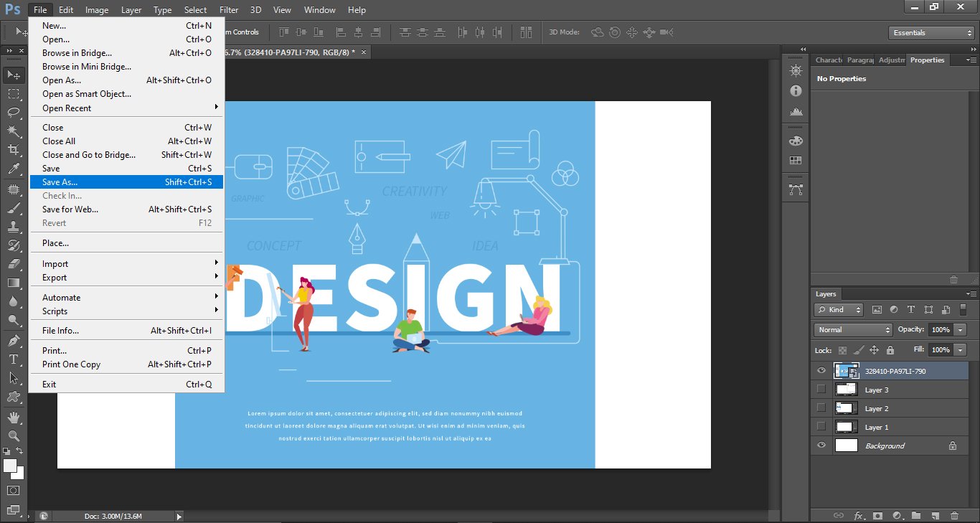Switch to the Properties tab
Viewport: 980px width, 523px height.
point(928,60)
